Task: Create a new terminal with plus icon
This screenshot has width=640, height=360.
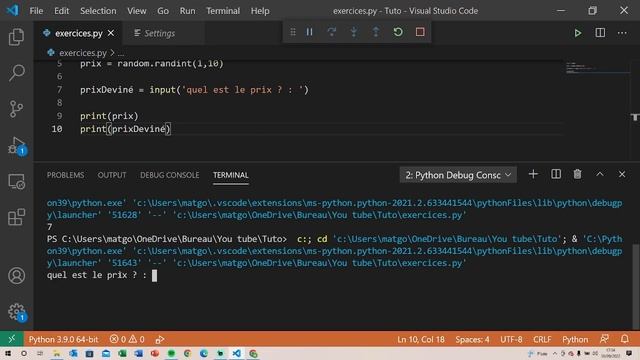Action: 533,174
